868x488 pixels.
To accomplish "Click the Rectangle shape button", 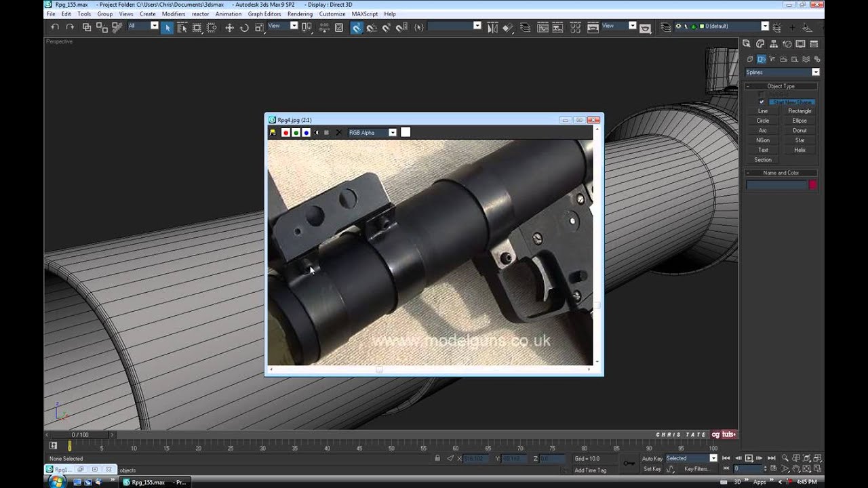I will (x=800, y=111).
